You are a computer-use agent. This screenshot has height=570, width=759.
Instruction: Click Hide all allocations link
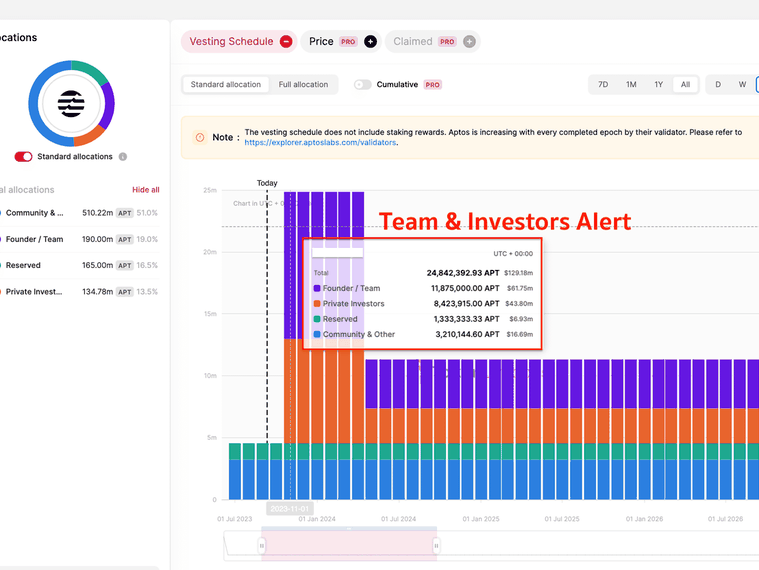point(145,190)
